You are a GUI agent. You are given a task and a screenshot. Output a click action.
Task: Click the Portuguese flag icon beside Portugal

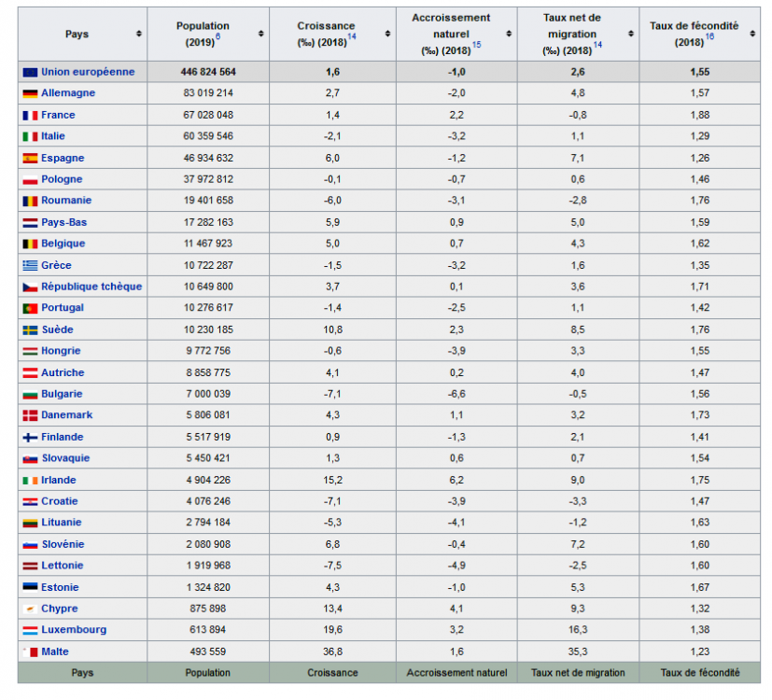[x=30, y=308]
